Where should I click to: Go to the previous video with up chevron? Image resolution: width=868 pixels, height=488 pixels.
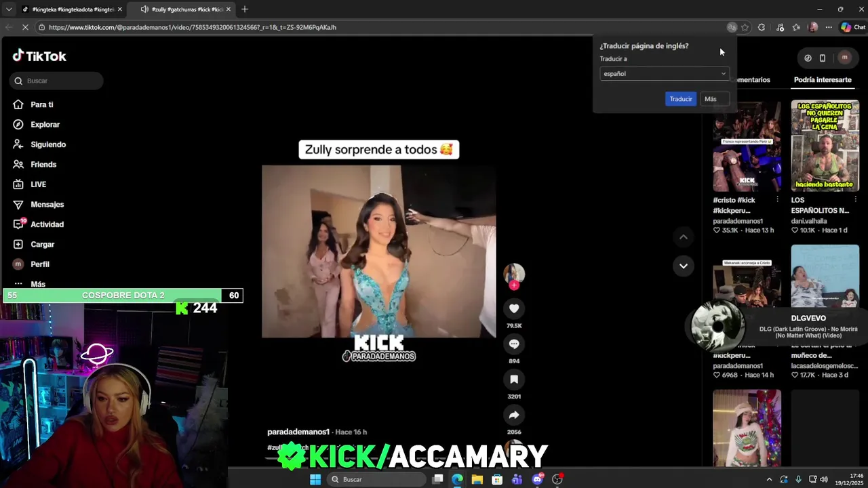(684, 237)
